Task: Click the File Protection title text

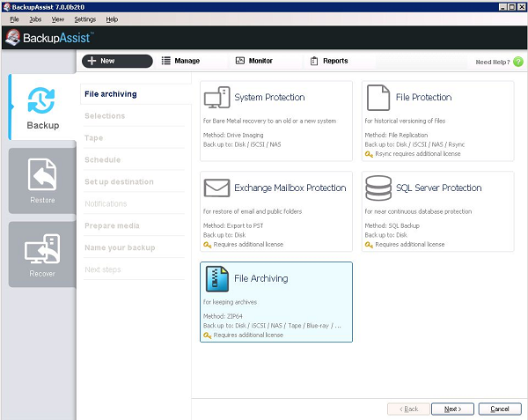Action: click(423, 98)
